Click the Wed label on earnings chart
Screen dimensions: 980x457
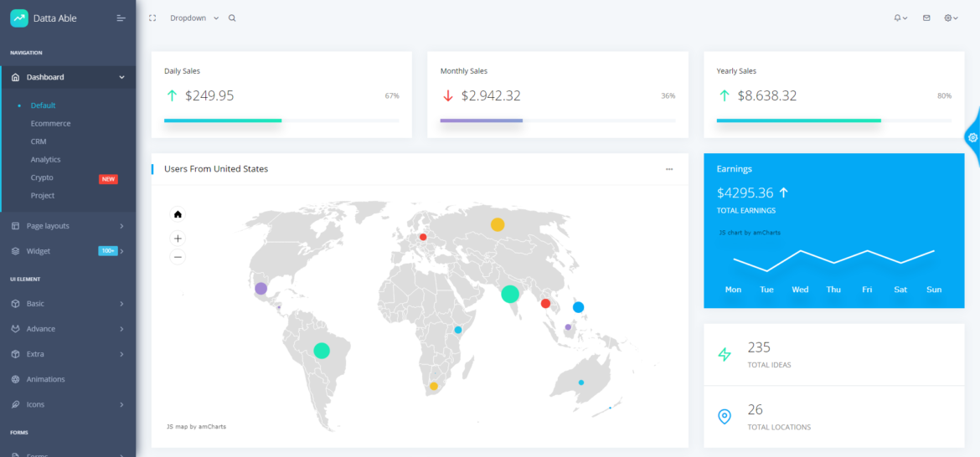(x=800, y=290)
